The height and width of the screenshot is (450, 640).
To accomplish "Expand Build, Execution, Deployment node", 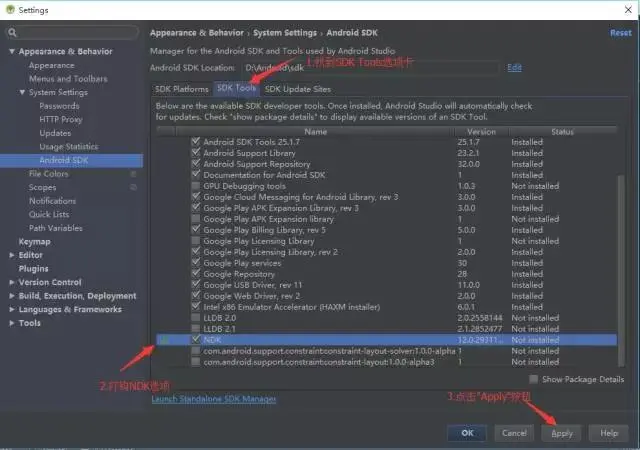I will [x=12, y=296].
